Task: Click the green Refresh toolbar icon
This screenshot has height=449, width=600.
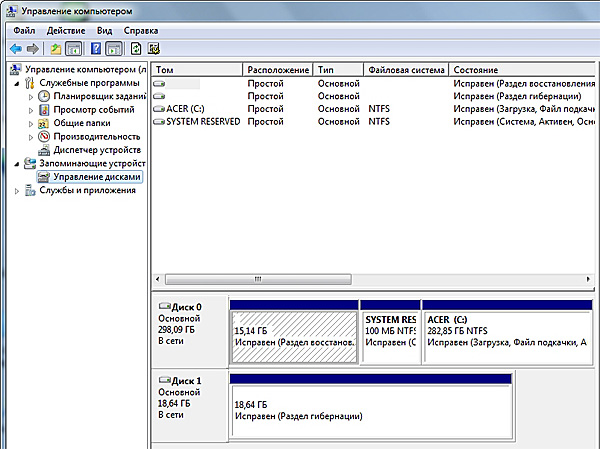Action: click(135, 48)
